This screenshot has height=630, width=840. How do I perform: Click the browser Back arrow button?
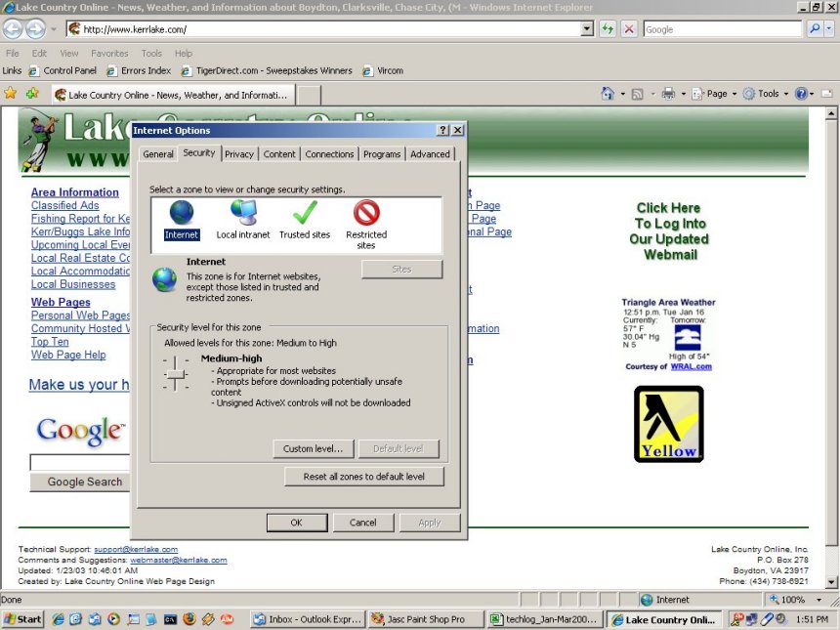click(x=13, y=29)
